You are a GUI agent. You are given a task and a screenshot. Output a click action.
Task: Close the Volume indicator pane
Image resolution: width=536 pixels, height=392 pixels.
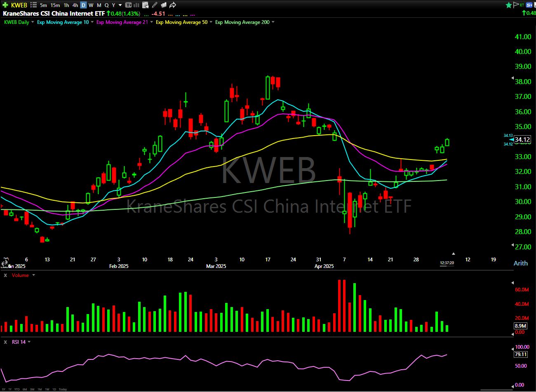(5, 275)
